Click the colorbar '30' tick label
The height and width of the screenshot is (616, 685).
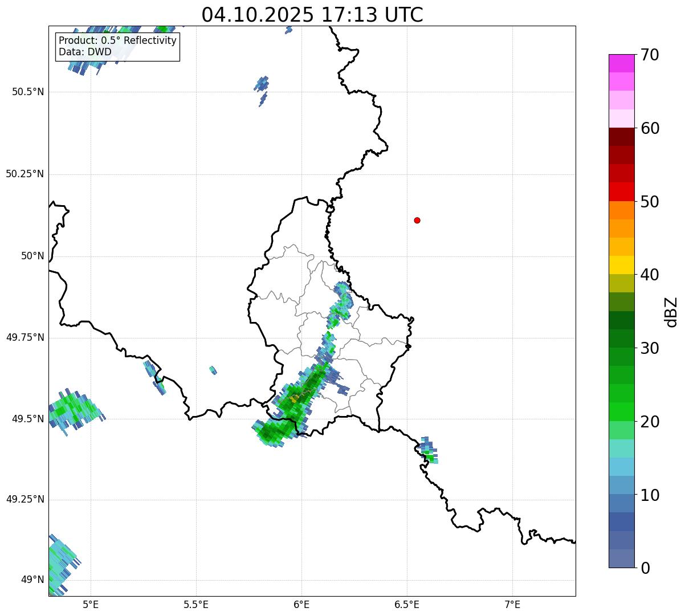[650, 348]
